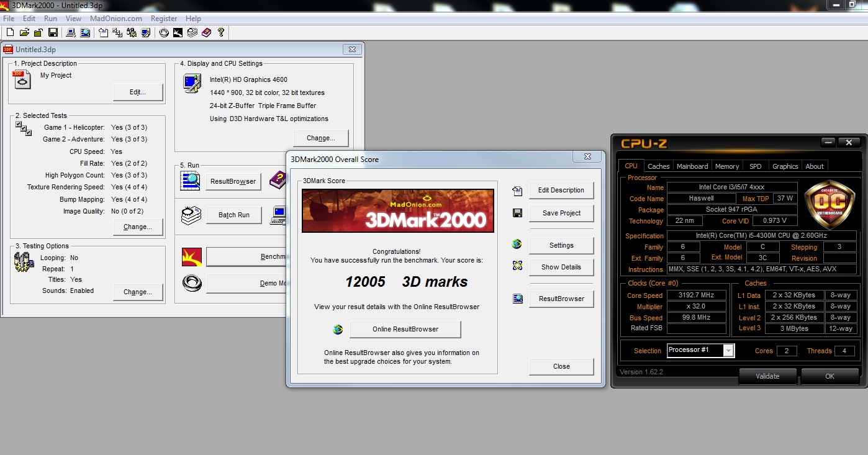Image resolution: width=868 pixels, height=455 pixels.
Task: Click the ResultBrowser magnifier toolbar icon
Action: [85, 32]
